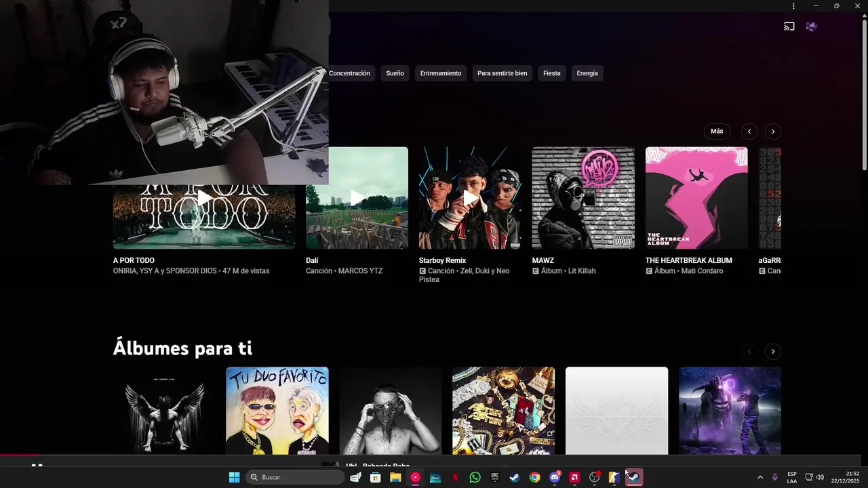
Task: Play the Starboy Remix song
Action: [470, 198]
